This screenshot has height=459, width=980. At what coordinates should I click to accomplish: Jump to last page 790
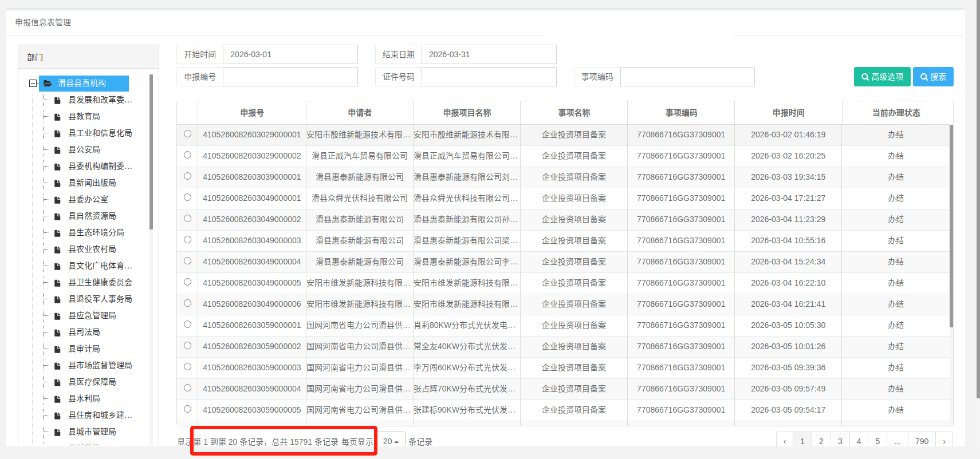point(922,441)
